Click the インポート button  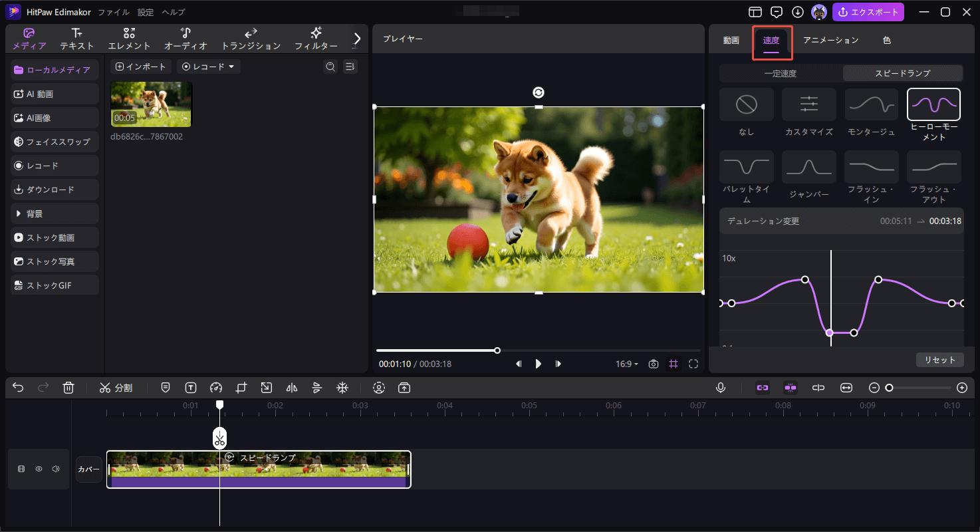pos(141,66)
